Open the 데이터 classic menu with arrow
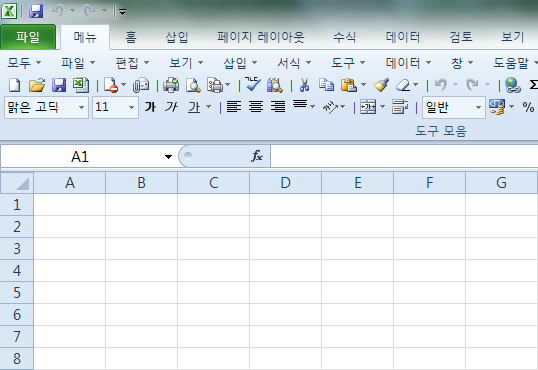This screenshot has width=538, height=370. tap(408, 62)
